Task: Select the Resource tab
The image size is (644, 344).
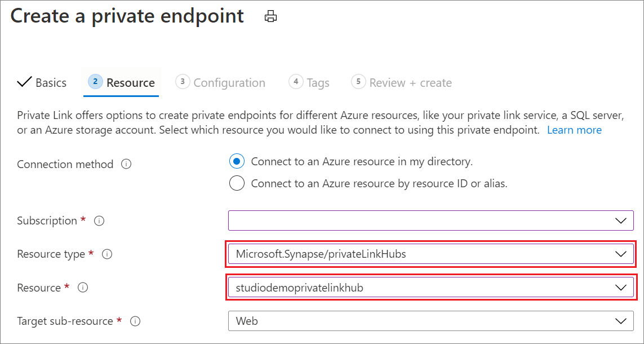Action: pyautogui.click(x=130, y=83)
